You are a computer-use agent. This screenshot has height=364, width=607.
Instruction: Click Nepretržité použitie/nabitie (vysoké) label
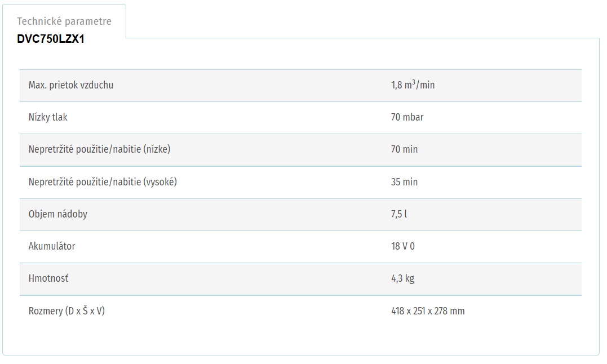coord(103,182)
